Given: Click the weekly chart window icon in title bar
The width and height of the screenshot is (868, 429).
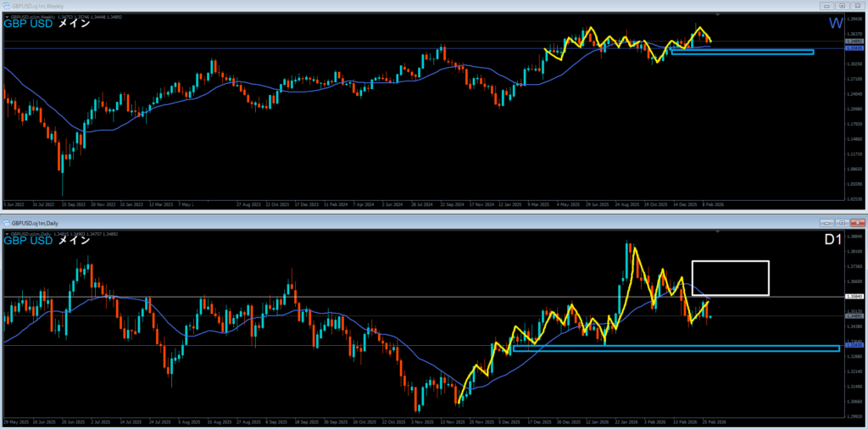Looking at the screenshot, I should (8, 5).
